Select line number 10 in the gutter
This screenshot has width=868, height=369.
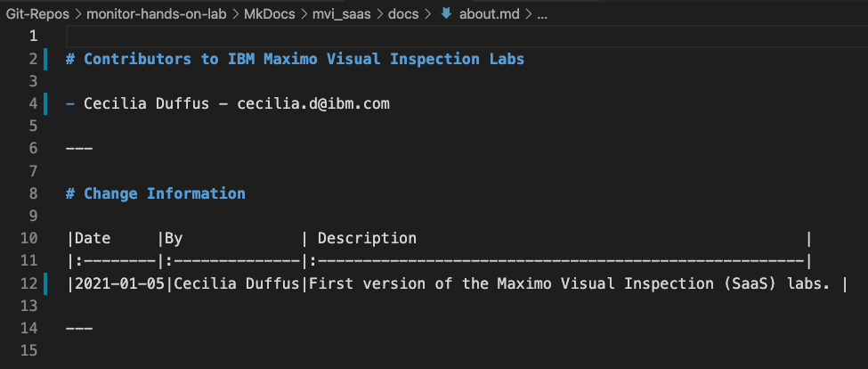pyautogui.click(x=28, y=238)
